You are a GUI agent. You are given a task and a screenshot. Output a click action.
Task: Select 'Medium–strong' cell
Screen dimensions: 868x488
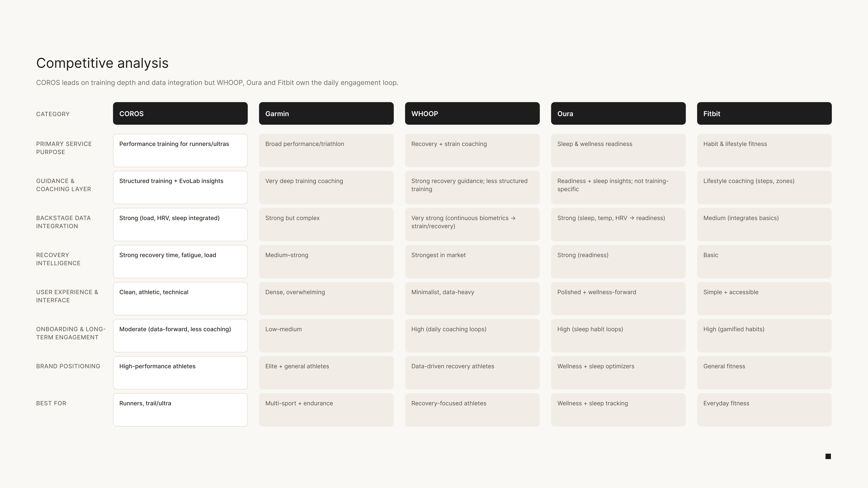(326, 262)
